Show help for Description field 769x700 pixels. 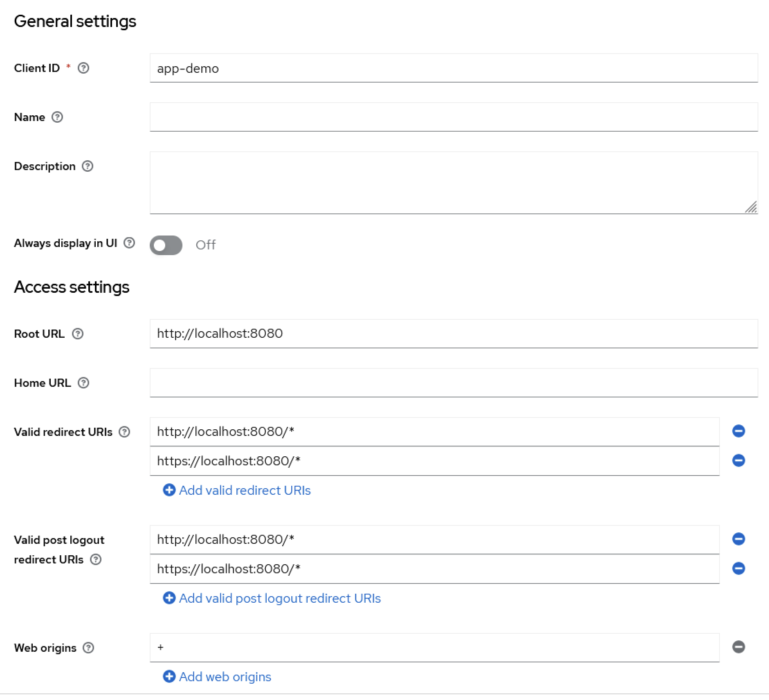point(88,166)
